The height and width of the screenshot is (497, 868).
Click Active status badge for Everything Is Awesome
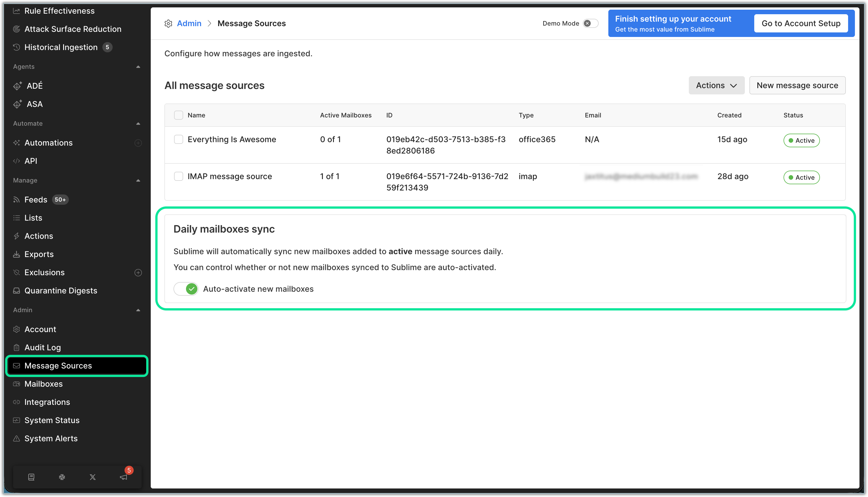(x=801, y=140)
